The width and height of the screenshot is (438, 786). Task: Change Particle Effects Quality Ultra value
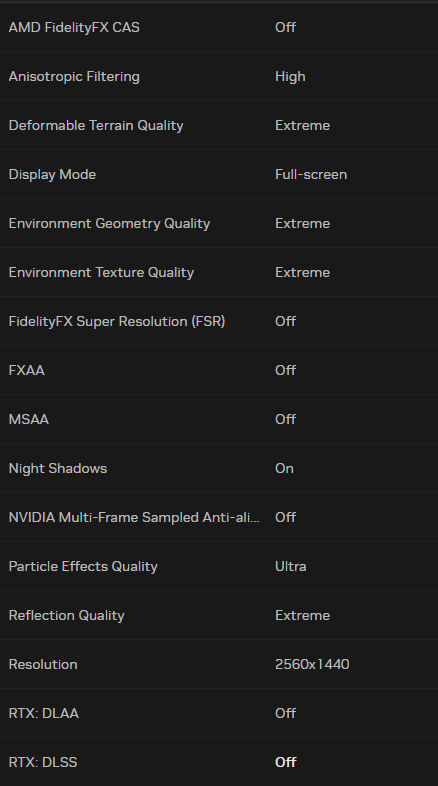tap(291, 566)
